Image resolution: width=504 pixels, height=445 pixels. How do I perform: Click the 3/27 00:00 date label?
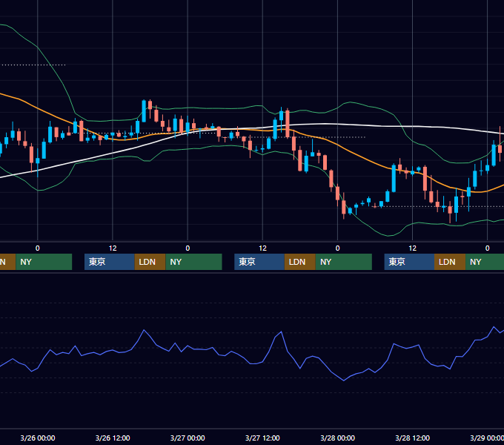188,438
